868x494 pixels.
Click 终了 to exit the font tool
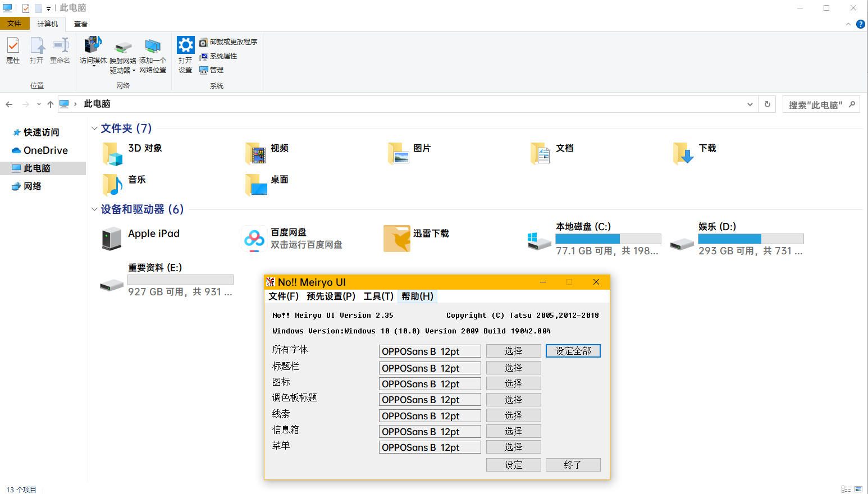click(573, 464)
